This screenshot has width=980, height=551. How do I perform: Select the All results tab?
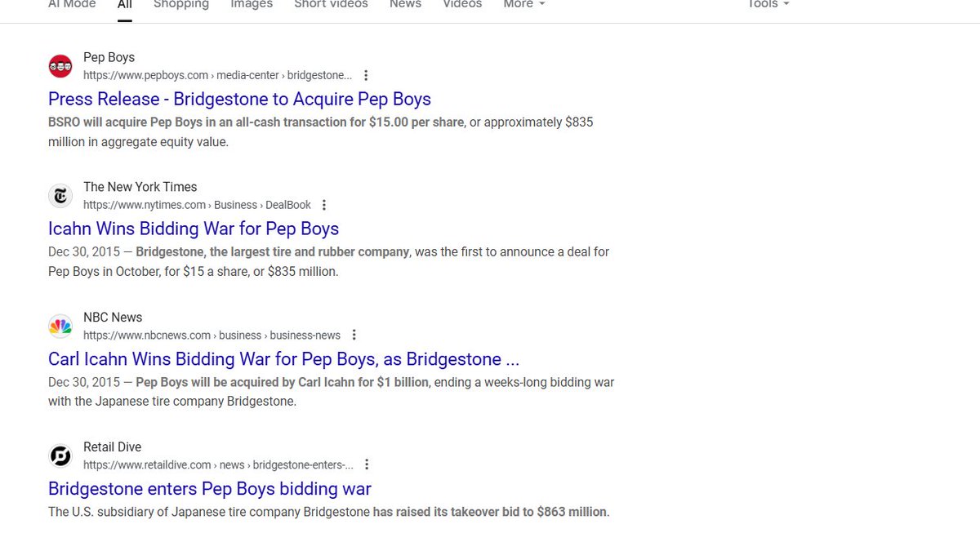[x=124, y=5]
